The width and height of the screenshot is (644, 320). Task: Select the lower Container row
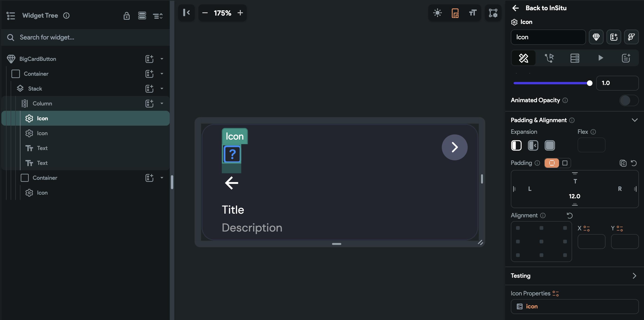click(x=45, y=178)
